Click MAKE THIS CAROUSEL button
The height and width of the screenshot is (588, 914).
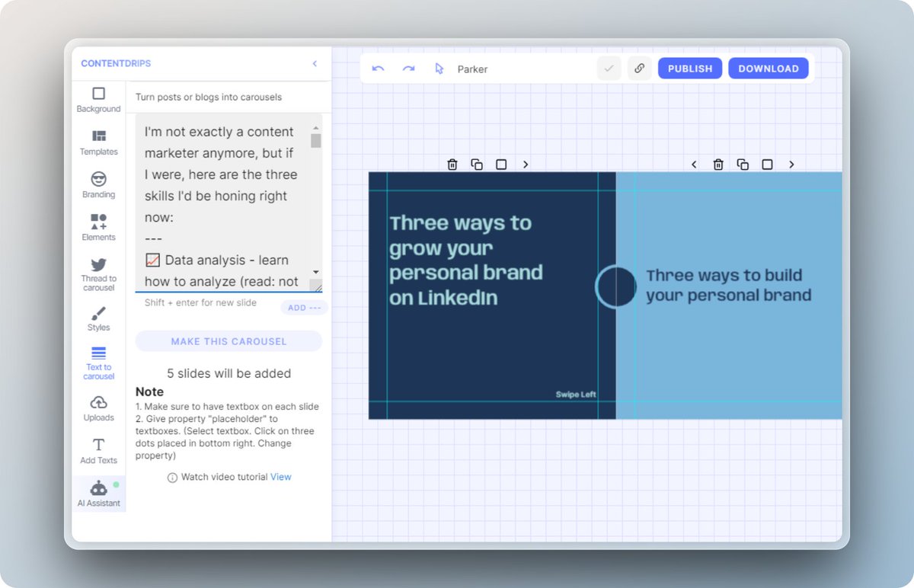click(x=228, y=341)
